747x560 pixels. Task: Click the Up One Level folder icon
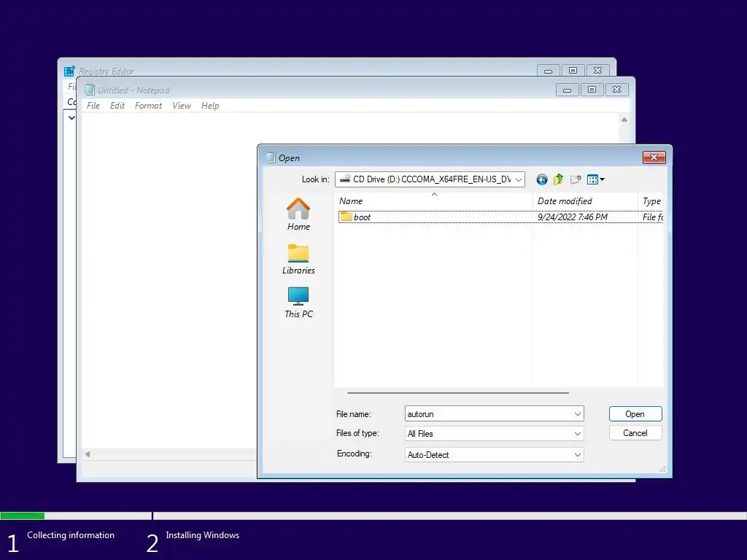tap(558, 179)
